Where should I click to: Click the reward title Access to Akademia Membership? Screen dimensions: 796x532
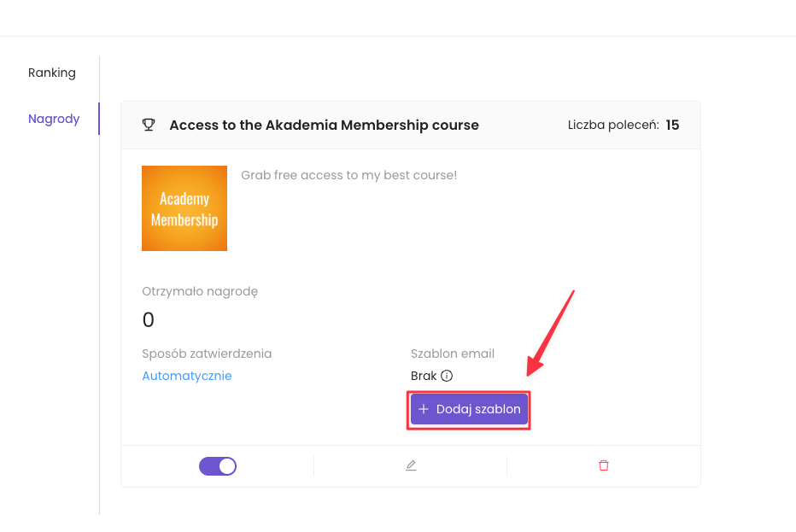(x=324, y=125)
